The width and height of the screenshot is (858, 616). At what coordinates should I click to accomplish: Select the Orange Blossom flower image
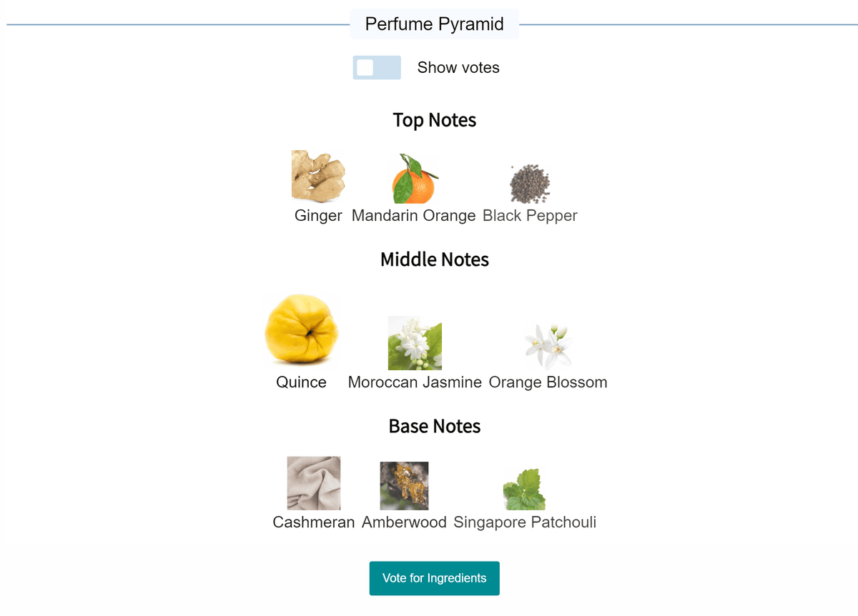(548, 346)
